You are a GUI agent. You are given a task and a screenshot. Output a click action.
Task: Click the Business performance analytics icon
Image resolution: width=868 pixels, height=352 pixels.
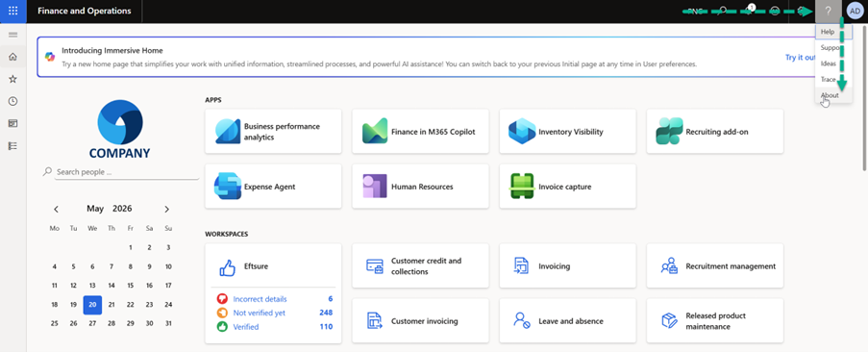pyautogui.click(x=228, y=131)
